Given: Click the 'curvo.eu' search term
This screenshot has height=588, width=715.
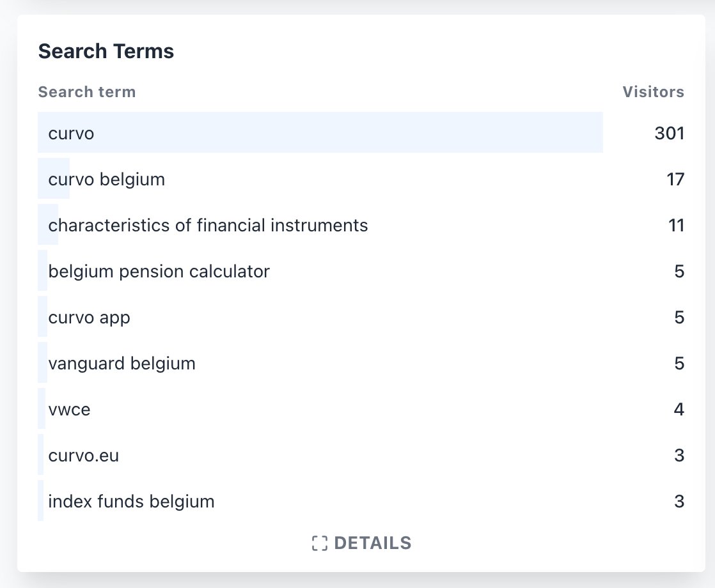Looking at the screenshot, I should pos(83,456).
